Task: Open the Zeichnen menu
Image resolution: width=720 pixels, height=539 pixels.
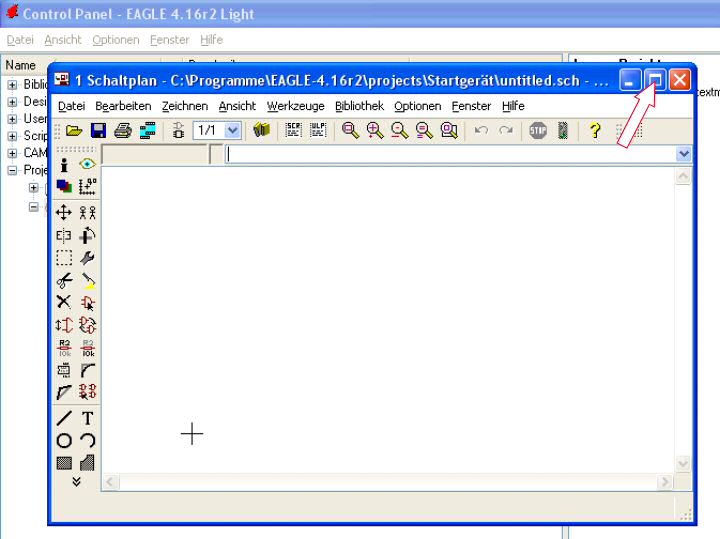Action: pos(184,106)
